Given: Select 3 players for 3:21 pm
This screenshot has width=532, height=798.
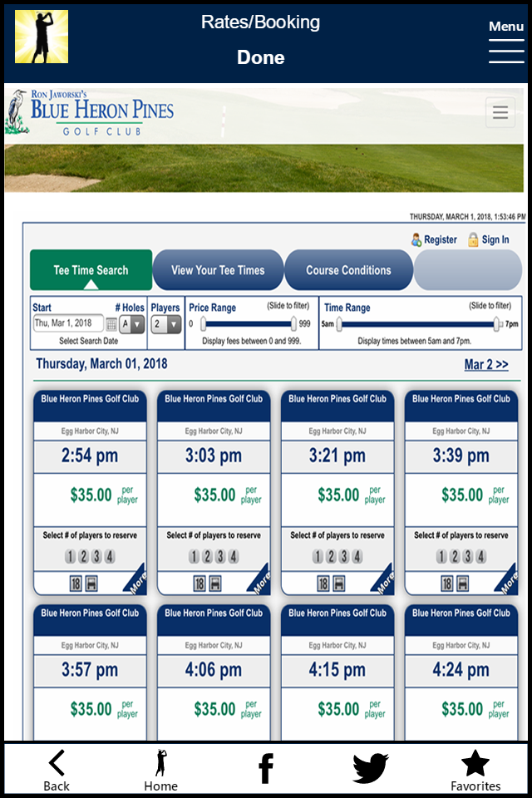Looking at the screenshot, I should (x=344, y=556).
